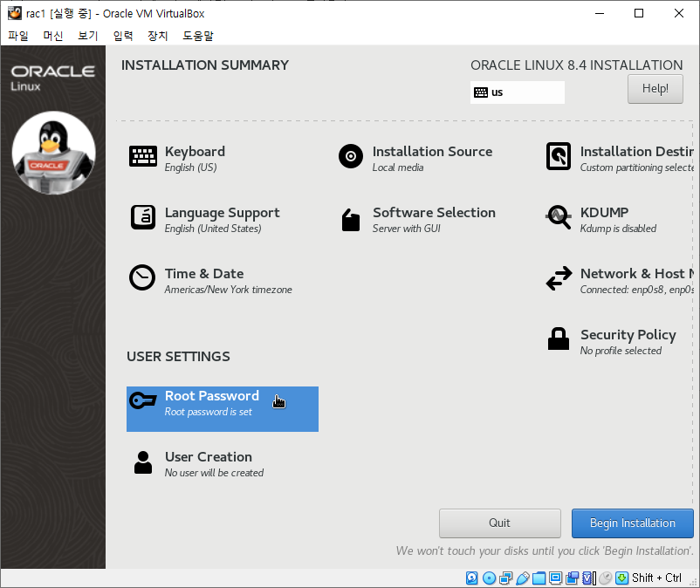Click the Quit button
700x588 pixels.
[x=499, y=523]
